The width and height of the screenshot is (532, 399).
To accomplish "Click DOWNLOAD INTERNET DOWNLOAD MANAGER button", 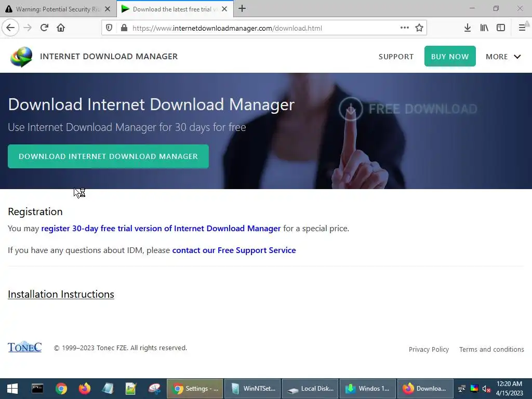I will click(108, 156).
